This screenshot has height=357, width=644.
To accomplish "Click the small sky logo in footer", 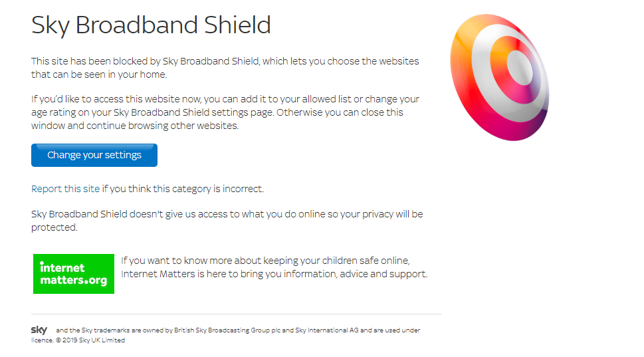I will tap(39, 330).
